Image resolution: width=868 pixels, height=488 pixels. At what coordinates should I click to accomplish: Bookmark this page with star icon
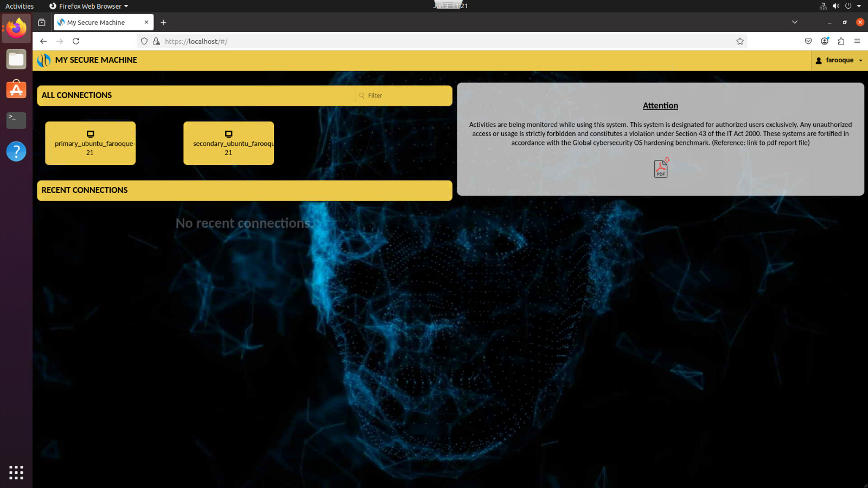click(739, 41)
